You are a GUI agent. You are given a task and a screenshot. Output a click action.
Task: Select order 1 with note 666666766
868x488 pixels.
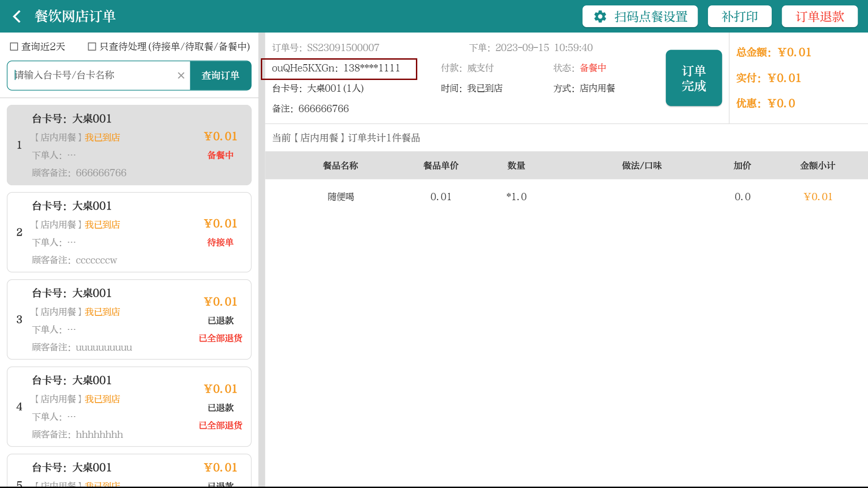(x=129, y=145)
